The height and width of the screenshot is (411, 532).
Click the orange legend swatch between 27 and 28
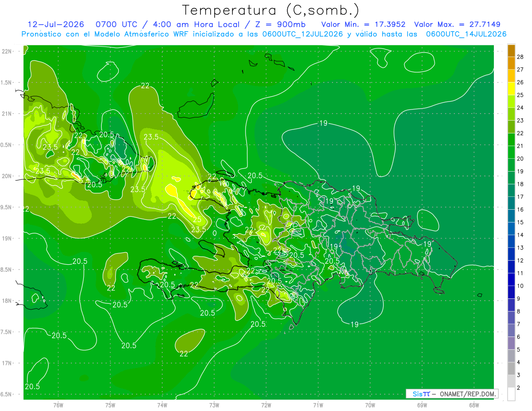(511, 63)
